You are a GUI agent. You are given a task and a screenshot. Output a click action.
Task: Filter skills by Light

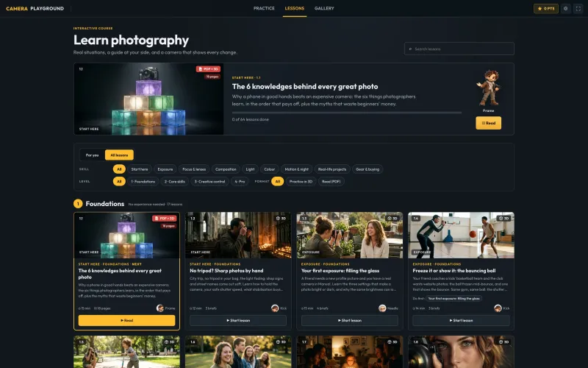[250, 169]
